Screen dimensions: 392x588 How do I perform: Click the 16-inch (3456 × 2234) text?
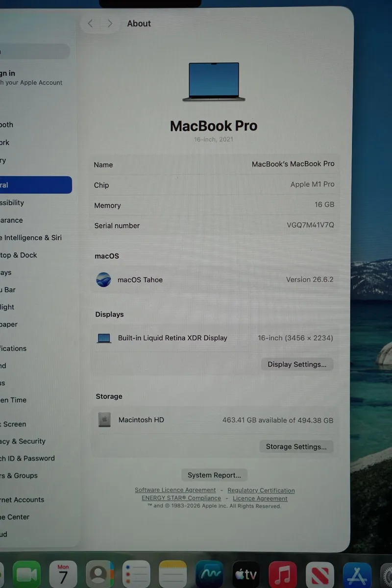(295, 338)
